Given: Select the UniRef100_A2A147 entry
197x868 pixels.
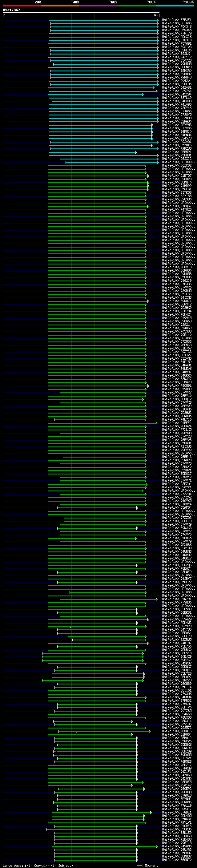Looking at the screenshot, I should (x=177, y=785).
